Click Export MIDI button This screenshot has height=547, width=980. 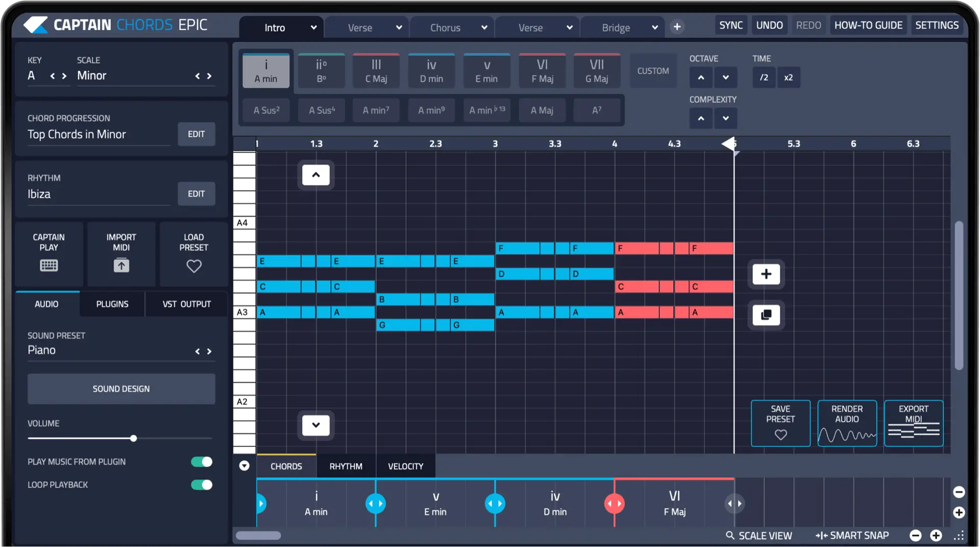pyautogui.click(x=914, y=423)
